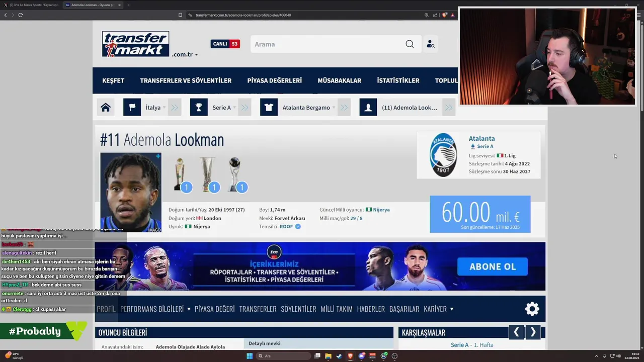Click the home breadcrumb icon
644x362 pixels.
tap(106, 107)
